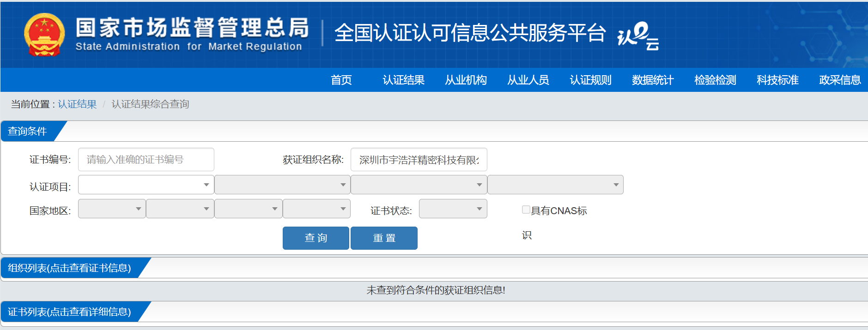Open 认证规则 navigation item
This screenshot has width=868, height=330.
(590, 80)
